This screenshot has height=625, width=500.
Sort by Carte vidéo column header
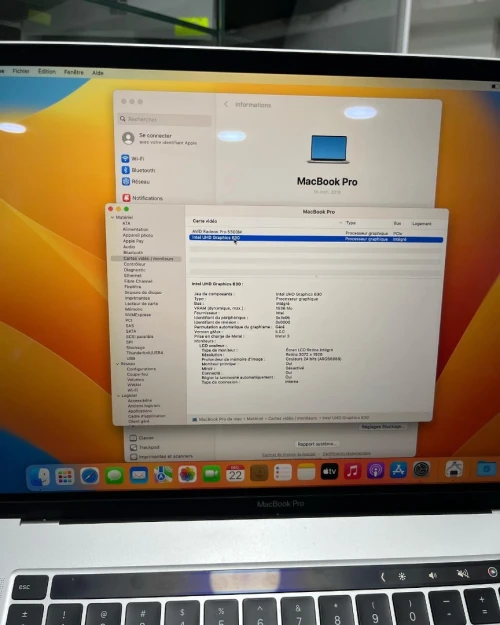click(x=205, y=221)
